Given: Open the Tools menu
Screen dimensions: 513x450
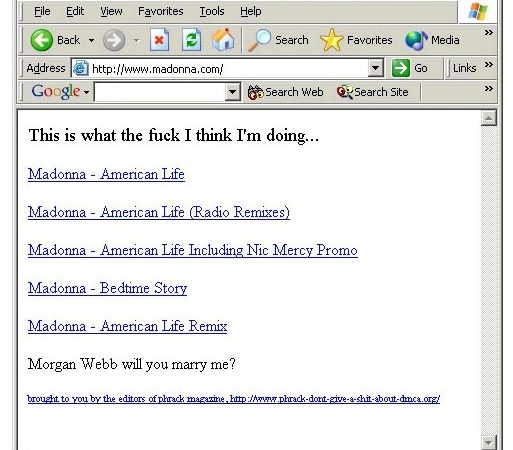Looking at the screenshot, I should click(x=212, y=11).
